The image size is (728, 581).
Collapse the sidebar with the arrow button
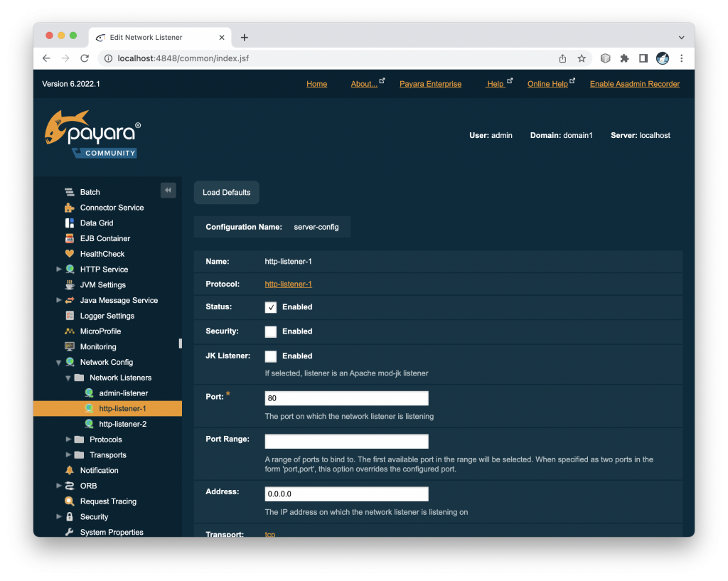tap(168, 191)
